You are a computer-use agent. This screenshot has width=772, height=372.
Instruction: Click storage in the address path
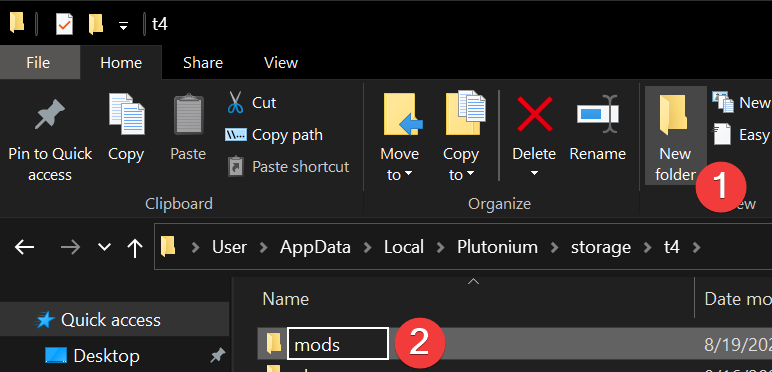pos(601,248)
